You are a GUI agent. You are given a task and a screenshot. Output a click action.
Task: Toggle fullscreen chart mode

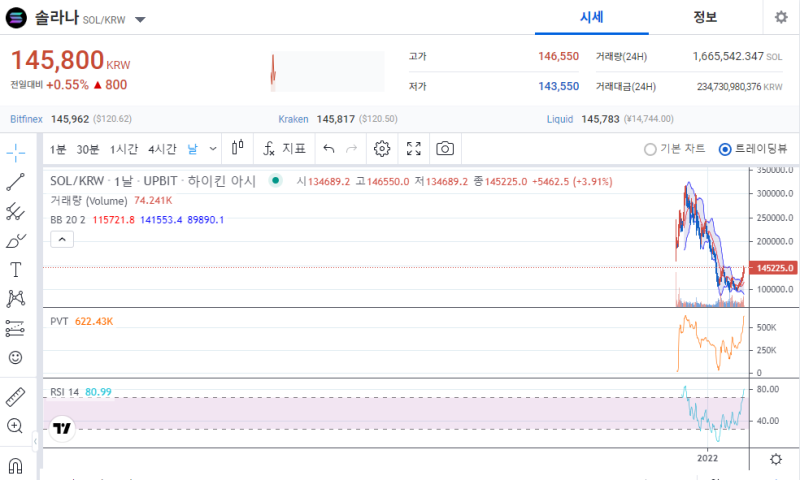pyautogui.click(x=414, y=148)
